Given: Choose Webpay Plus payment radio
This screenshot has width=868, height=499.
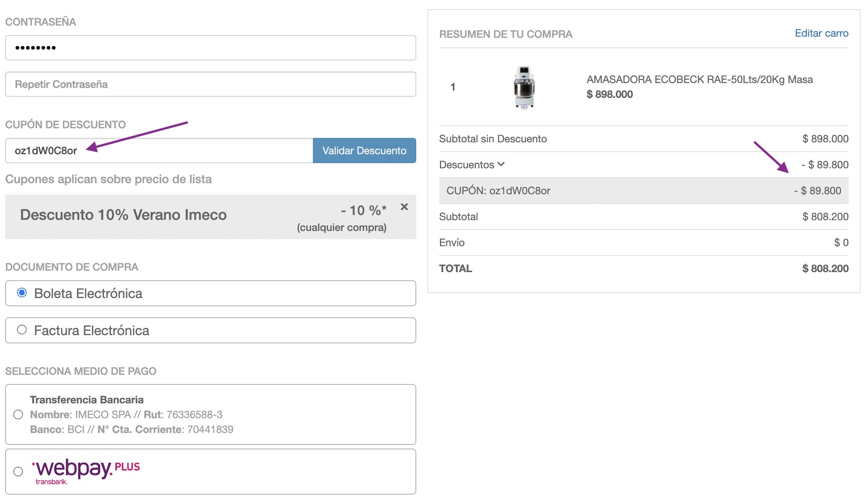Looking at the screenshot, I should click(18, 471).
